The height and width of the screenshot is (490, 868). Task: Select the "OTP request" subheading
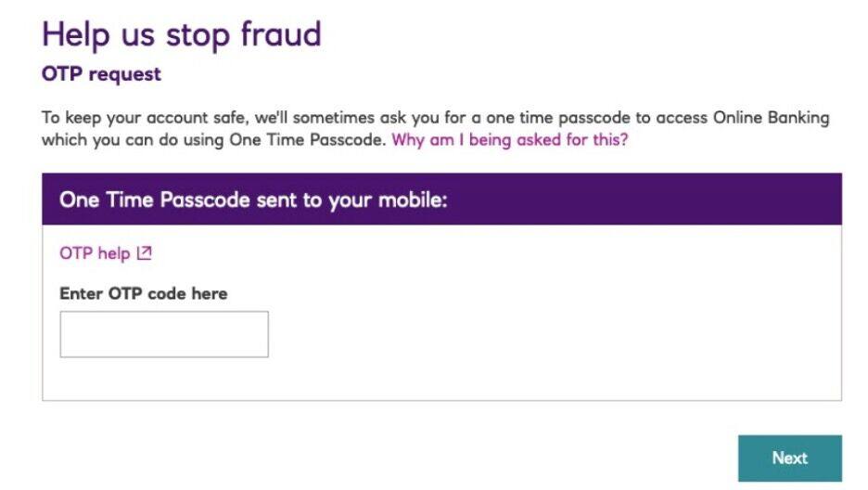coord(101,74)
